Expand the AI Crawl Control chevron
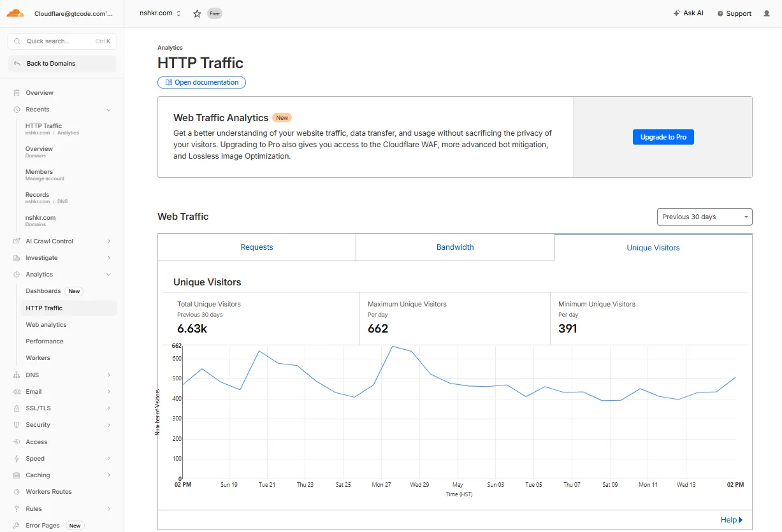 coord(109,241)
